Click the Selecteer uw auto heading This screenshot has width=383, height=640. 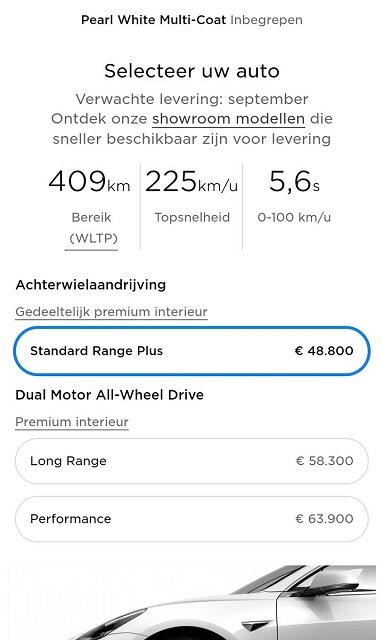(x=192, y=71)
